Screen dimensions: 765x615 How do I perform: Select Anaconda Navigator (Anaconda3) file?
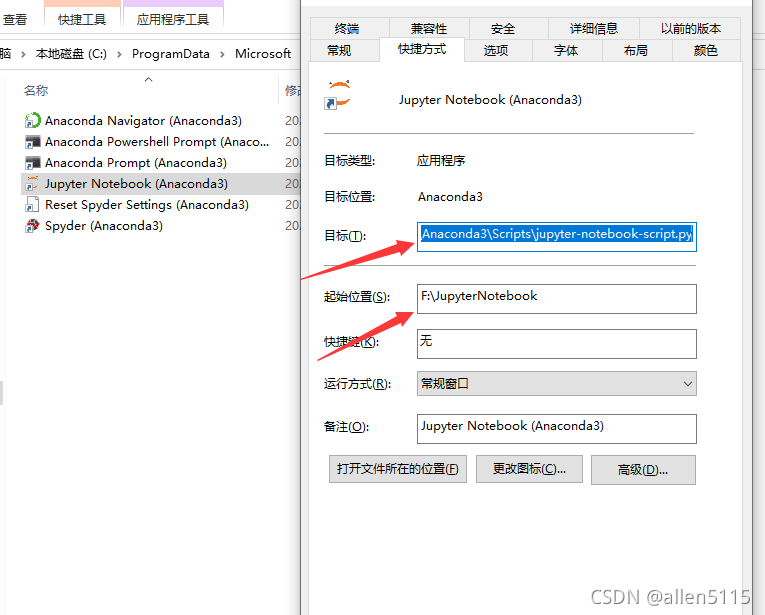143,120
